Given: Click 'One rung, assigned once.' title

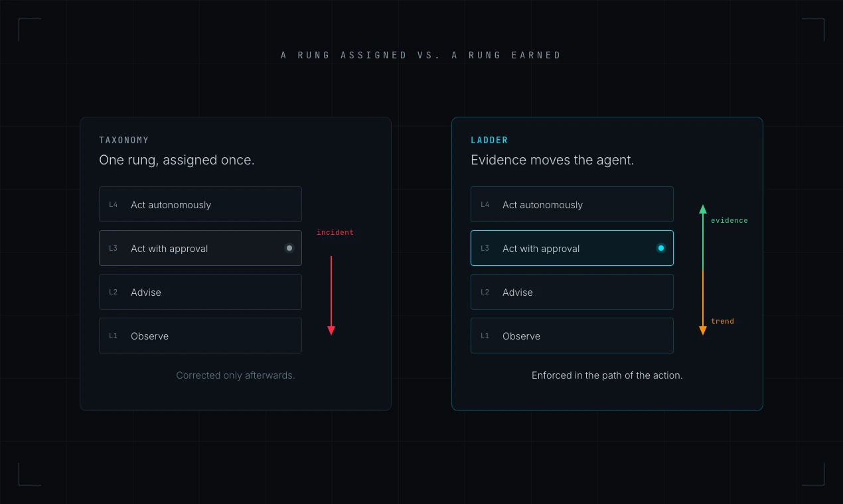Looking at the screenshot, I should [177, 160].
